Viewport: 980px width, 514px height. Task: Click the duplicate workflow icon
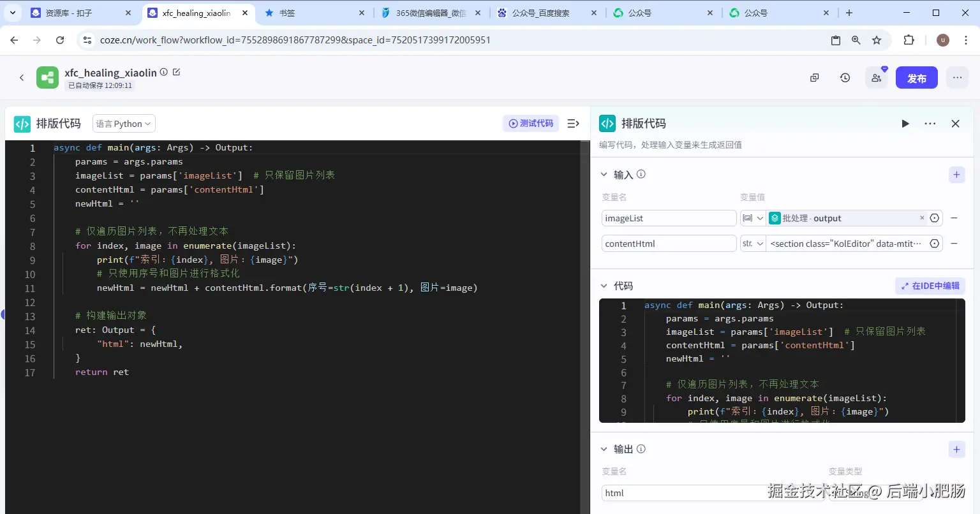[x=814, y=78]
